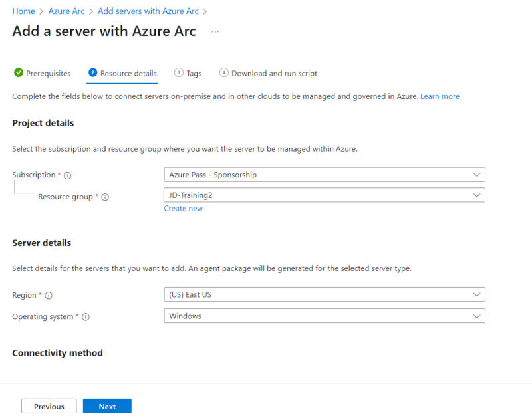Click the Previous button
532x420 pixels.
click(49, 405)
